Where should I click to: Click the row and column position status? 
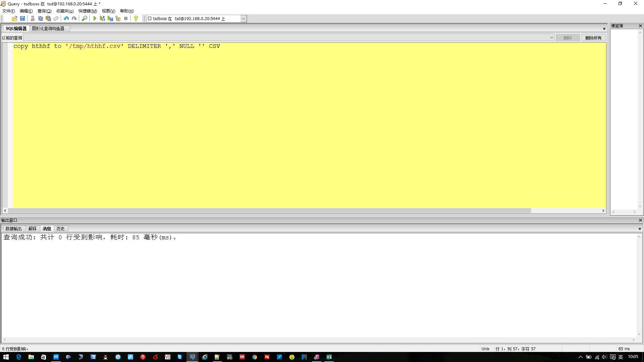pos(515,349)
